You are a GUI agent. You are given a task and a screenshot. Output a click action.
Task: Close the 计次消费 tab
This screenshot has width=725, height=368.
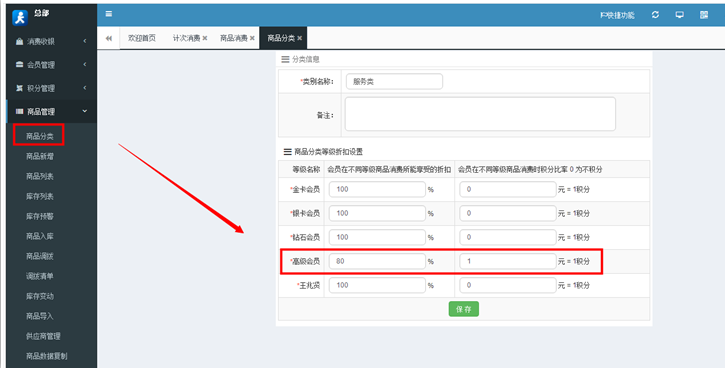[205, 38]
